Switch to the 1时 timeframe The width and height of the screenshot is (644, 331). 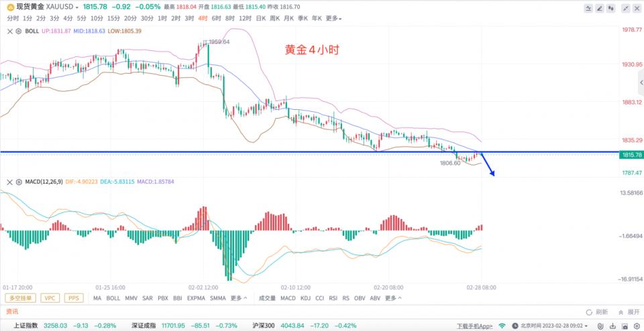[x=162, y=19]
